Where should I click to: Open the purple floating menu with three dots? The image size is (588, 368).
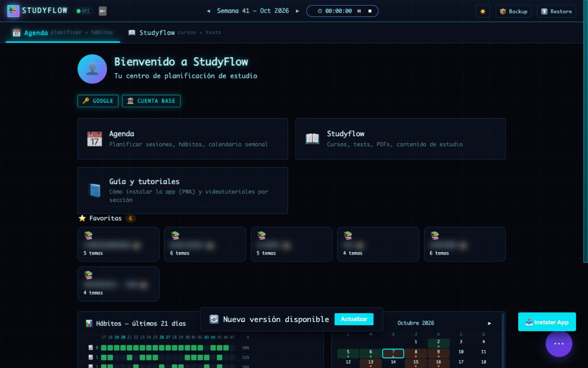[x=559, y=344]
